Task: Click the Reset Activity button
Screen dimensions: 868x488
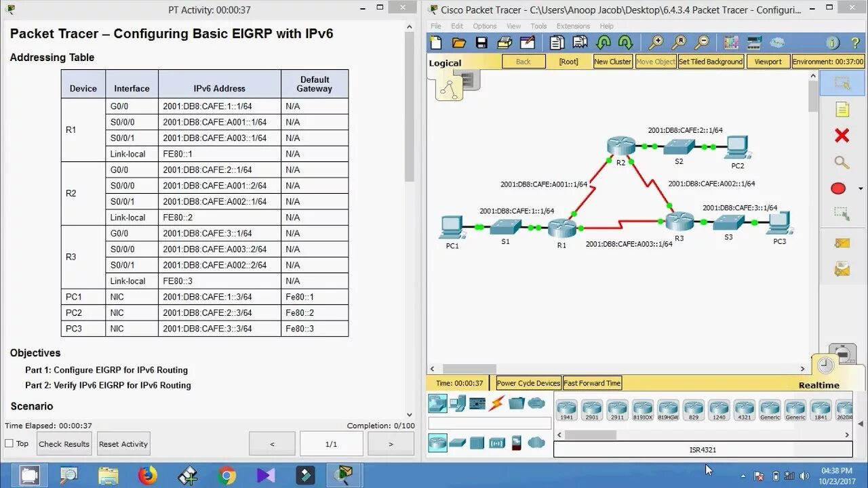Action: (123, 444)
